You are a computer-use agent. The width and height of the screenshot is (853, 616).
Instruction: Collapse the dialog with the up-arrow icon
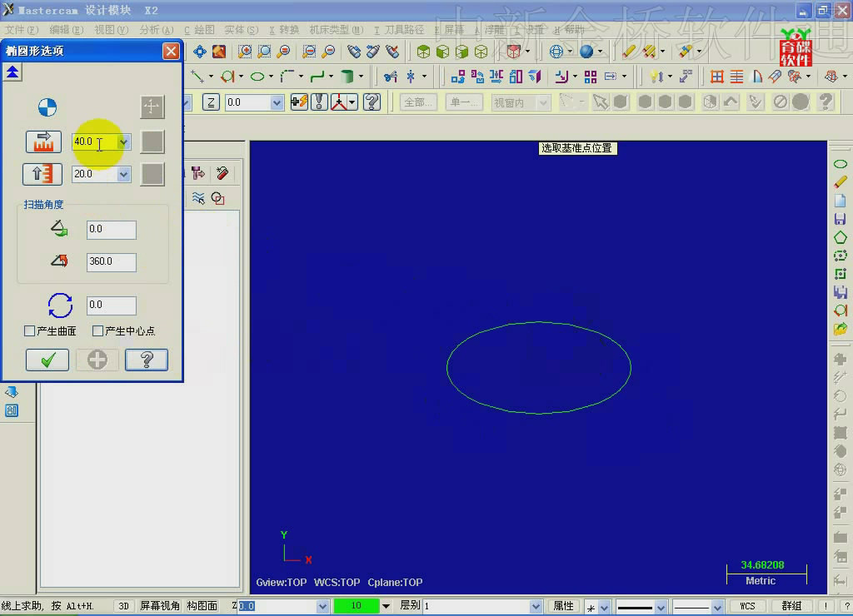12,72
